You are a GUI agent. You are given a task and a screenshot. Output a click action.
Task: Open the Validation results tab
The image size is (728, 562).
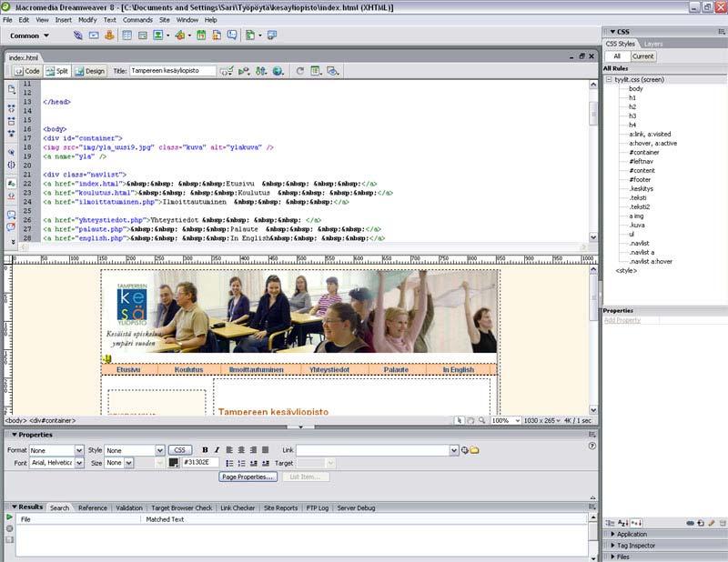tap(129, 507)
